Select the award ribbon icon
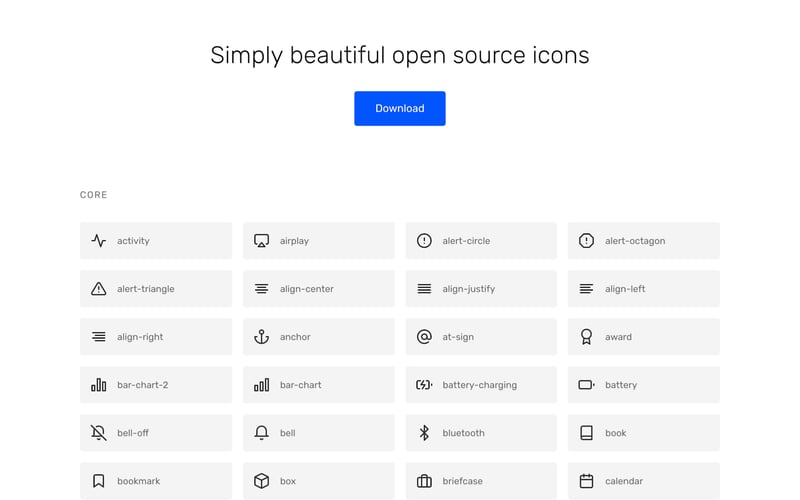This screenshot has height=500, width=800. tap(586, 337)
